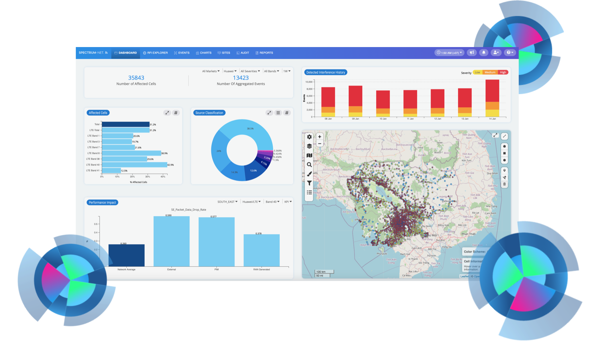Open the Huawei/LTE dropdown

[252, 202]
